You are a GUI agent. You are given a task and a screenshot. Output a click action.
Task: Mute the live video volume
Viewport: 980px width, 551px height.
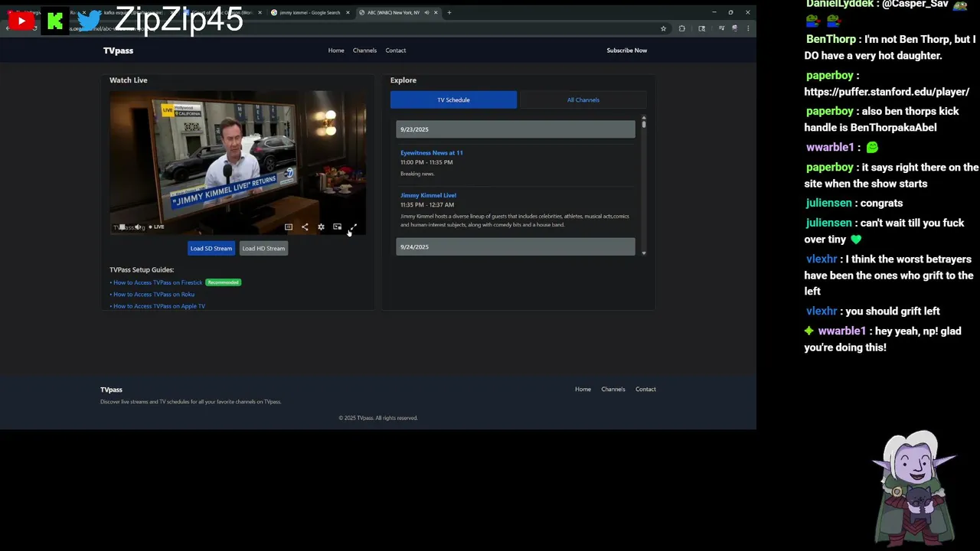point(138,227)
